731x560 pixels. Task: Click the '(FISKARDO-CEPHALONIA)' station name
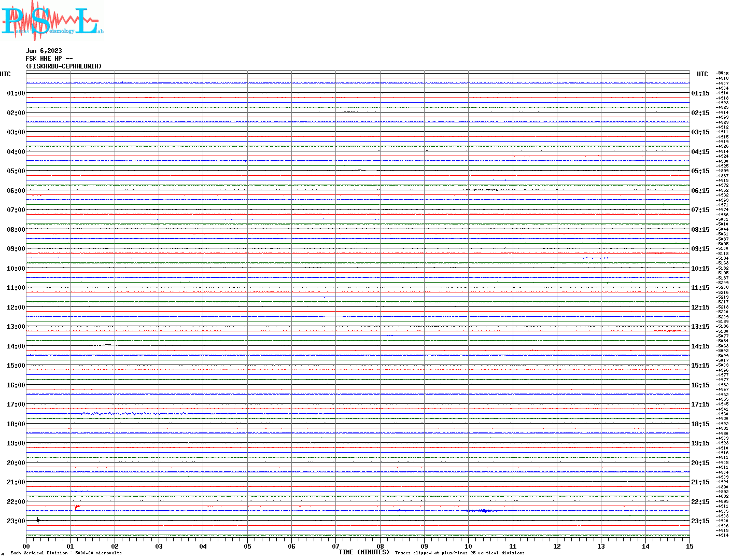pos(64,66)
